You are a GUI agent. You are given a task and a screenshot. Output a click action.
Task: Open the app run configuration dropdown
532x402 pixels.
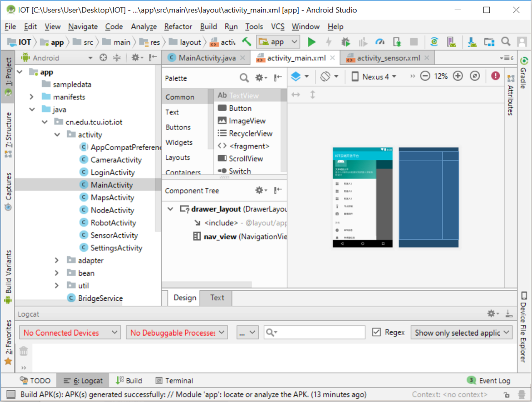(278, 42)
